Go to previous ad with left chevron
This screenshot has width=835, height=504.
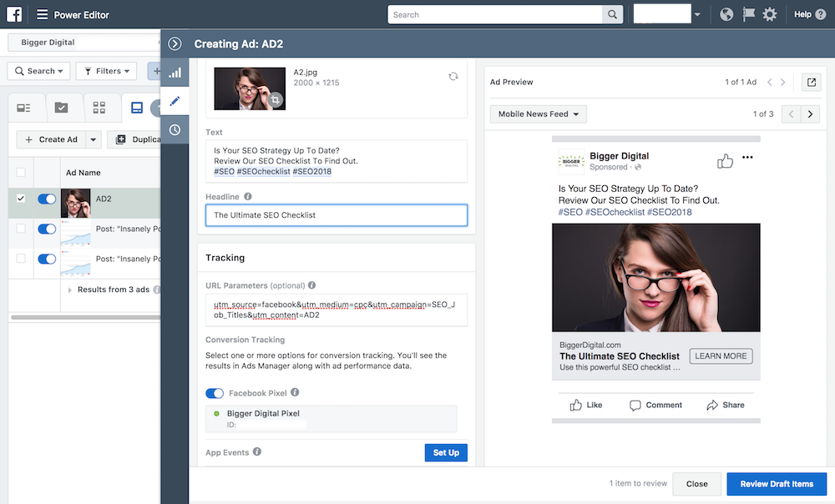(x=770, y=82)
